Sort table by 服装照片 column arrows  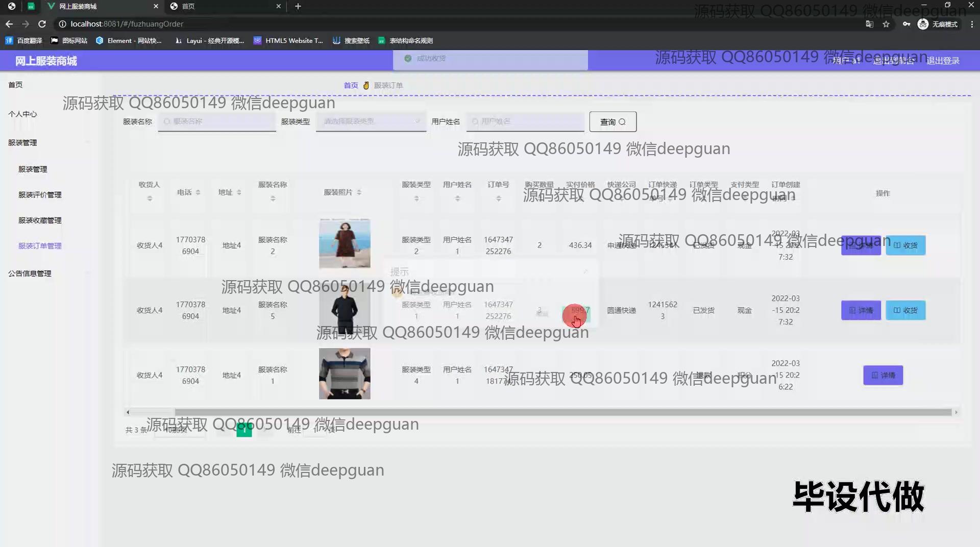point(359,192)
